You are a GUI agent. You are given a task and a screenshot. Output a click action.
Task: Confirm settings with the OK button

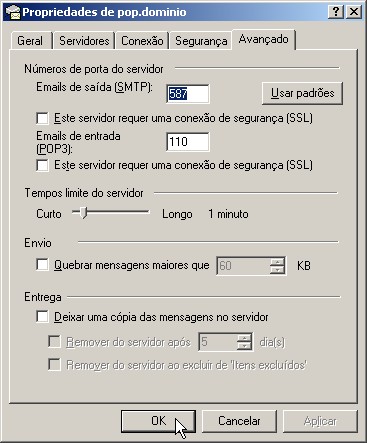(x=158, y=421)
